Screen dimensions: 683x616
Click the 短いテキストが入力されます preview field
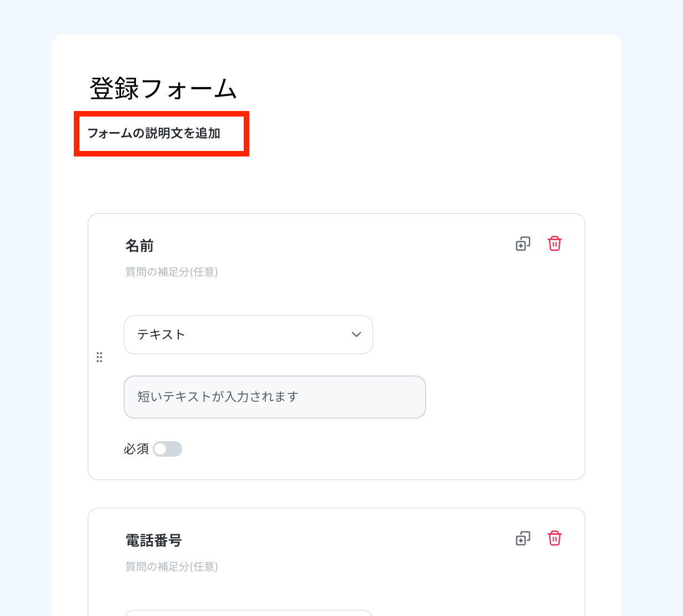click(275, 397)
